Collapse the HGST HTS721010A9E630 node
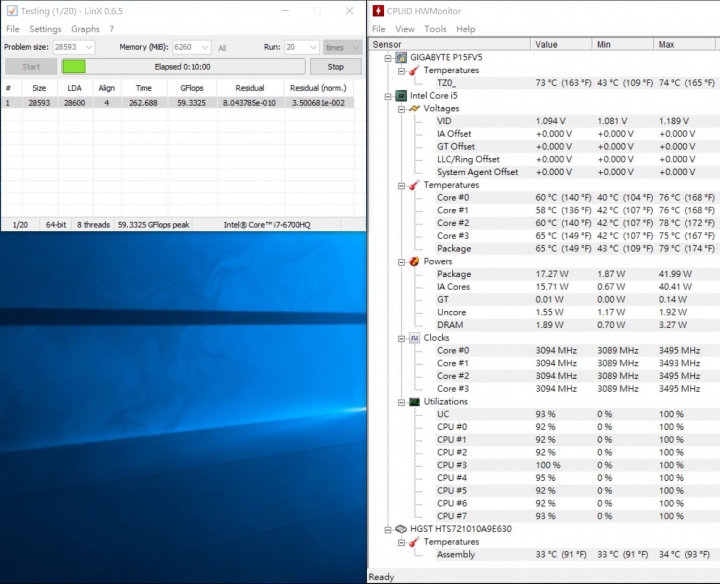Viewport: 720px width, 584px height. [x=388, y=529]
